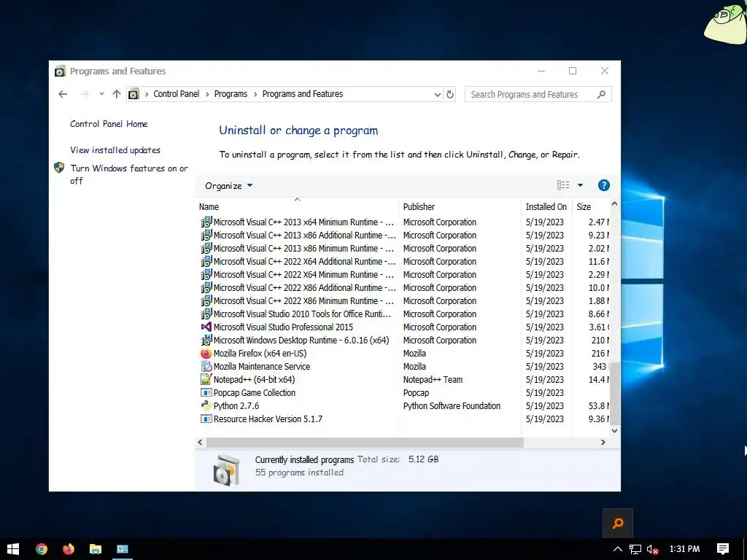Open File Explorer from the taskbar

click(96, 549)
